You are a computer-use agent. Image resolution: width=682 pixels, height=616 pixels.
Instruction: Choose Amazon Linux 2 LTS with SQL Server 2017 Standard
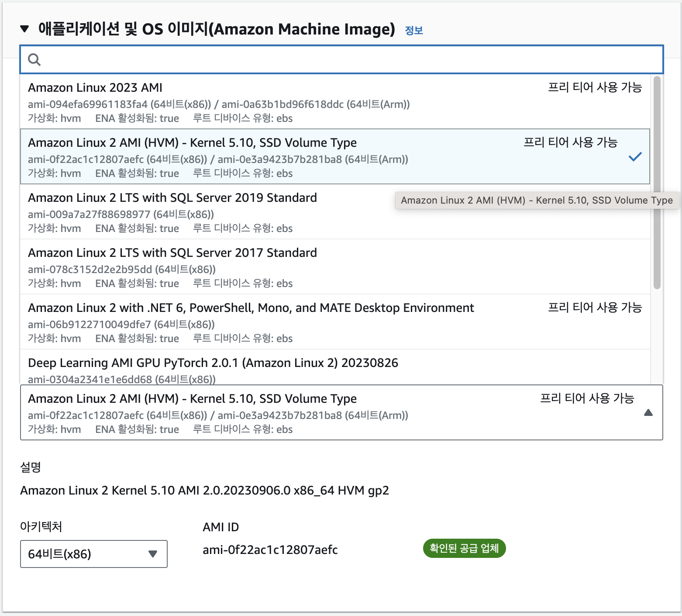point(335,266)
